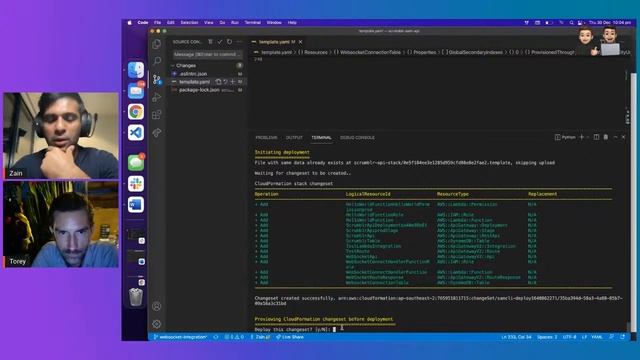Switch to the Problems panel tab
The image size is (640, 360).
tap(266, 138)
